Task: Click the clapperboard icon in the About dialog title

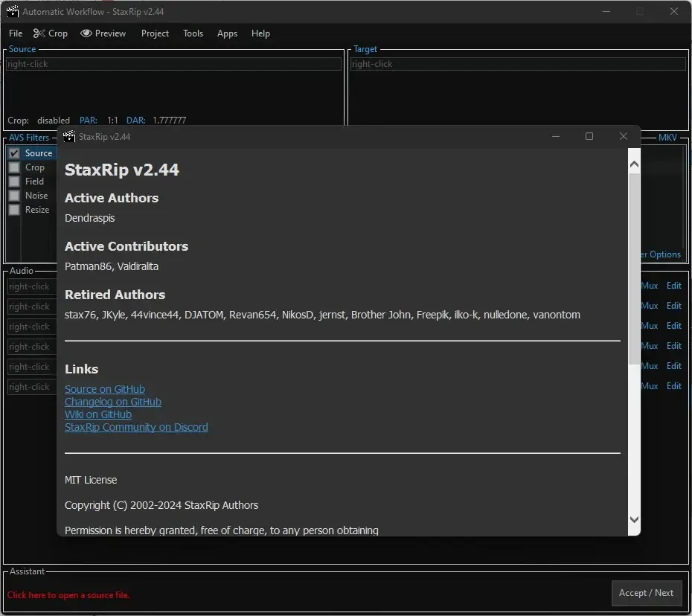Action: pos(69,137)
